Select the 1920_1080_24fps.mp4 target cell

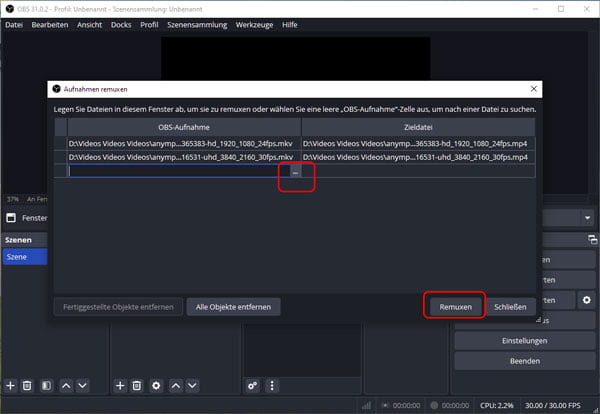tap(418, 144)
